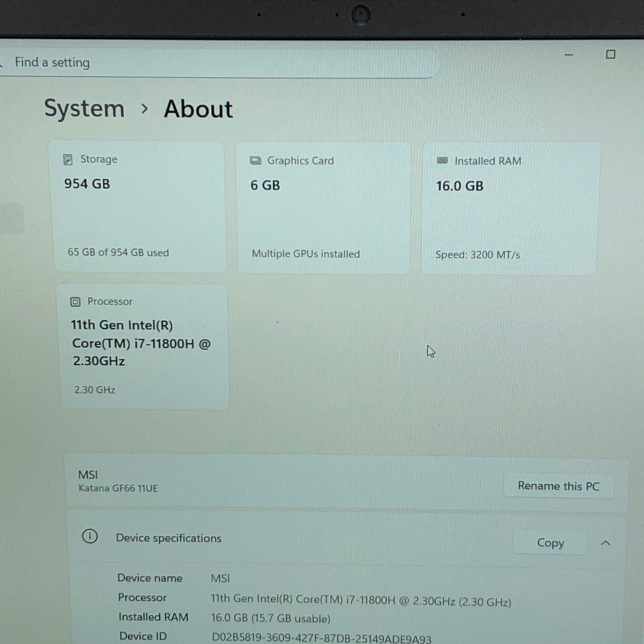Click the Installed RAM chip icon

[x=442, y=161]
